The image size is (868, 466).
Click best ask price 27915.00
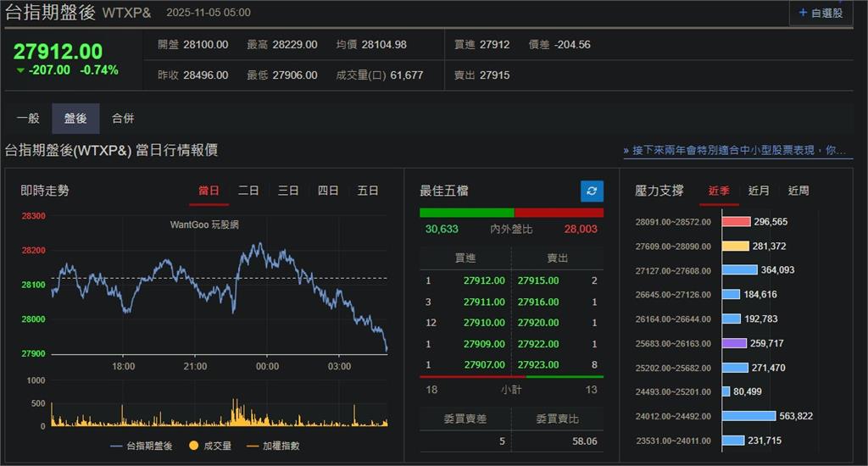point(538,280)
